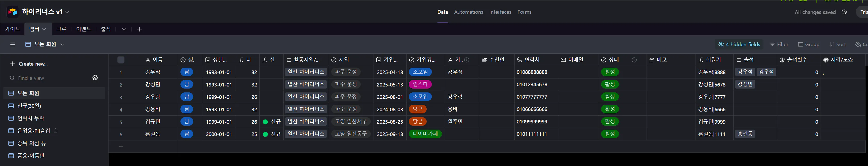Click the 폼용-이름만 view grid icon
The image size is (868, 166).
pyautogui.click(x=11, y=155)
